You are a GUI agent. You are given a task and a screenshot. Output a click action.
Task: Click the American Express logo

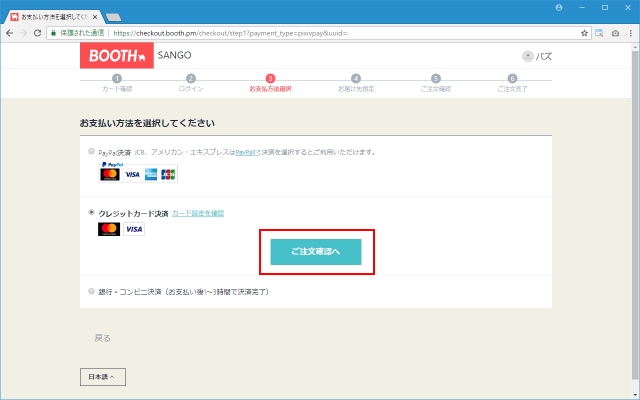151,175
